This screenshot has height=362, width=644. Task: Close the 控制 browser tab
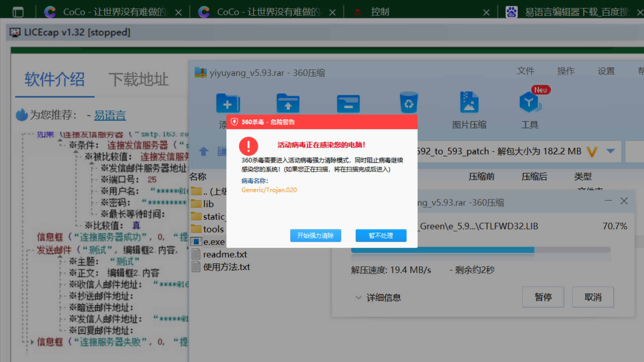(486, 12)
